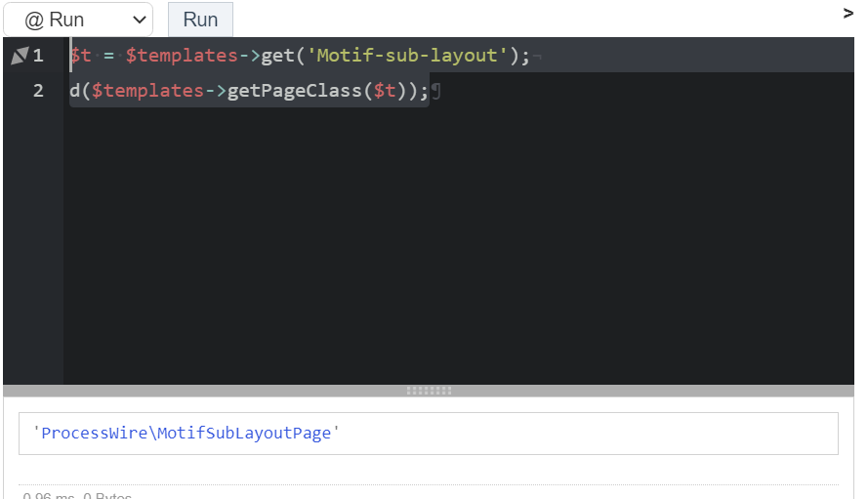Click the get method call on line 1
This screenshot has width=868, height=499.
point(277,56)
